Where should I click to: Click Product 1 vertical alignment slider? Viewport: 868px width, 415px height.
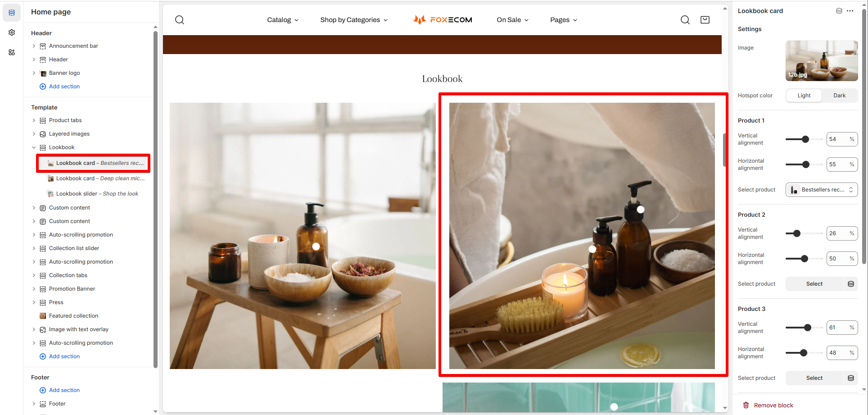coord(804,139)
